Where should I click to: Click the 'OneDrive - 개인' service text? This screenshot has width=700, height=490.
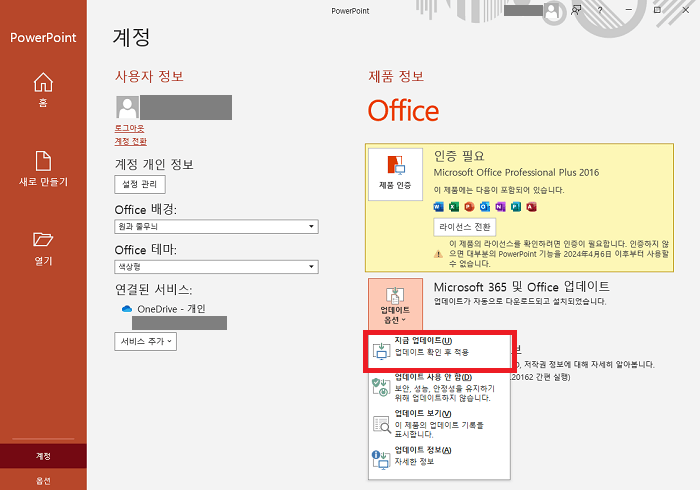point(171,309)
